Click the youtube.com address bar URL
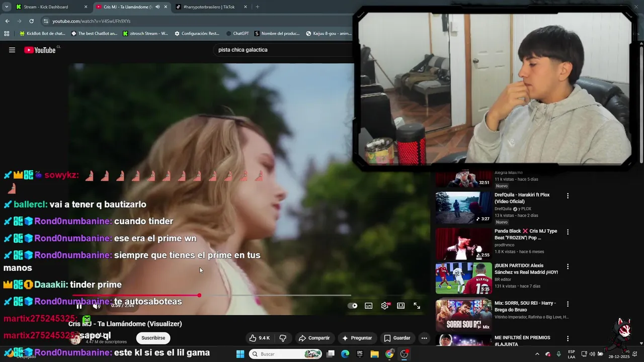 click(92, 21)
